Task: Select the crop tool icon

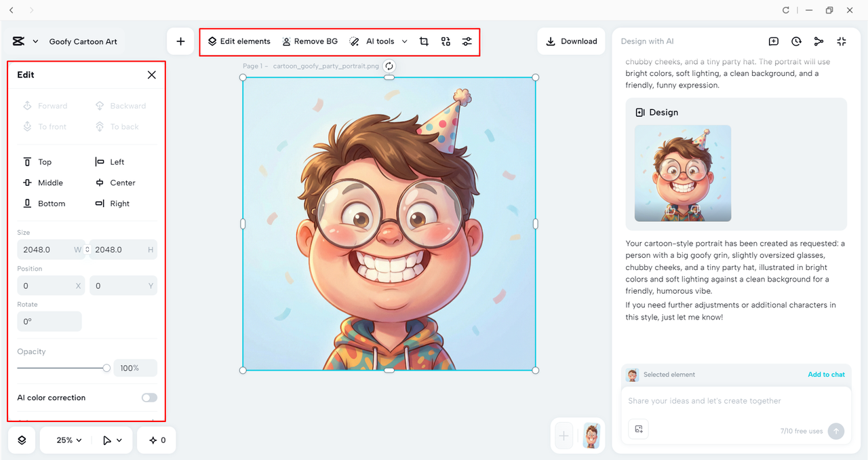Action: (424, 41)
